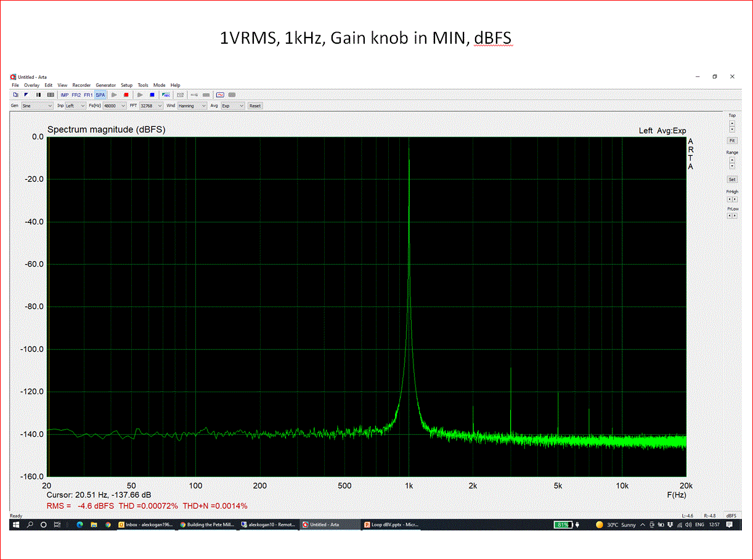This screenshot has height=560, width=753.
Task: Open the View menu
Action: click(62, 85)
